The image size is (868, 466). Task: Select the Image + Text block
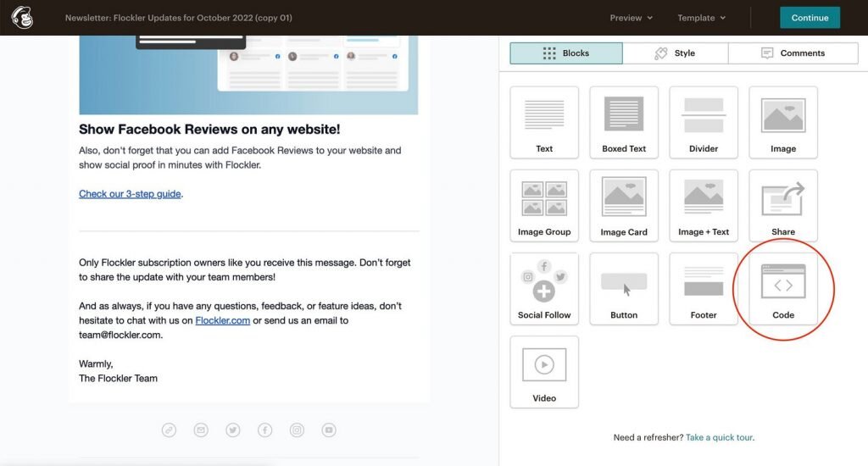(x=704, y=205)
